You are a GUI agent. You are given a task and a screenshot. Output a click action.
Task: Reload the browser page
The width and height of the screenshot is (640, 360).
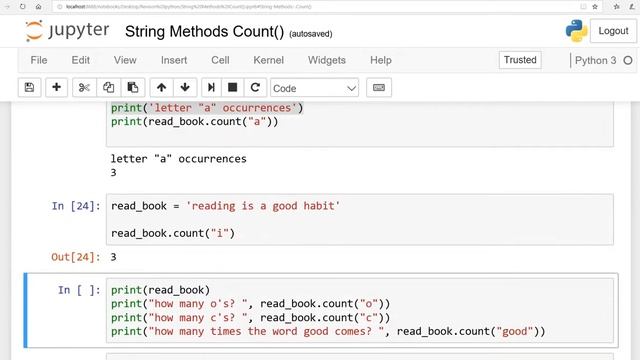[x=22, y=7]
